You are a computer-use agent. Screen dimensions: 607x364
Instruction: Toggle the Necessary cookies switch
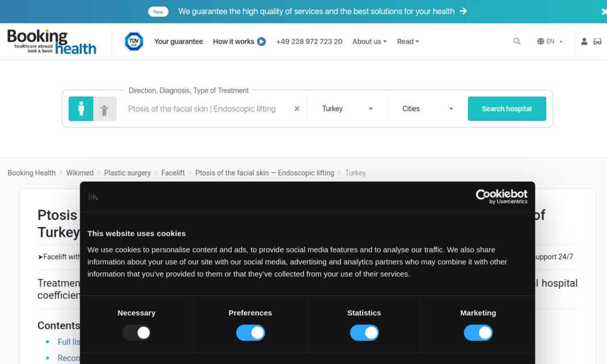tap(137, 333)
